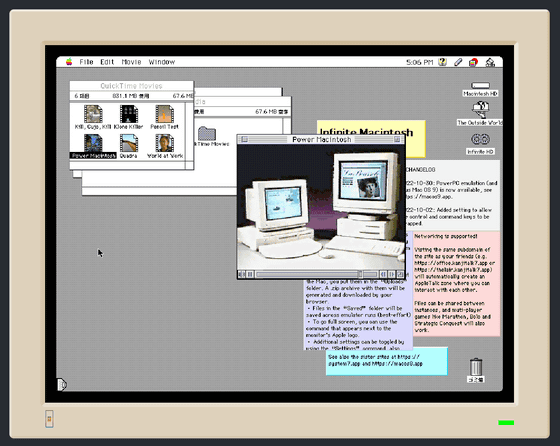The width and height of the screenshot is (560, 446).
Task: Pause the Power Macintosh movie
Action: pos(250,274)
